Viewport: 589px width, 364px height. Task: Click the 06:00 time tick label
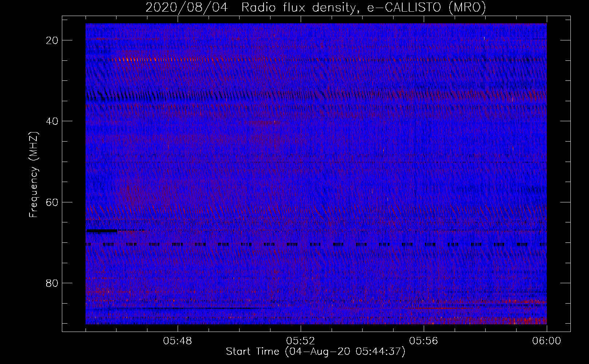[547, 341]
